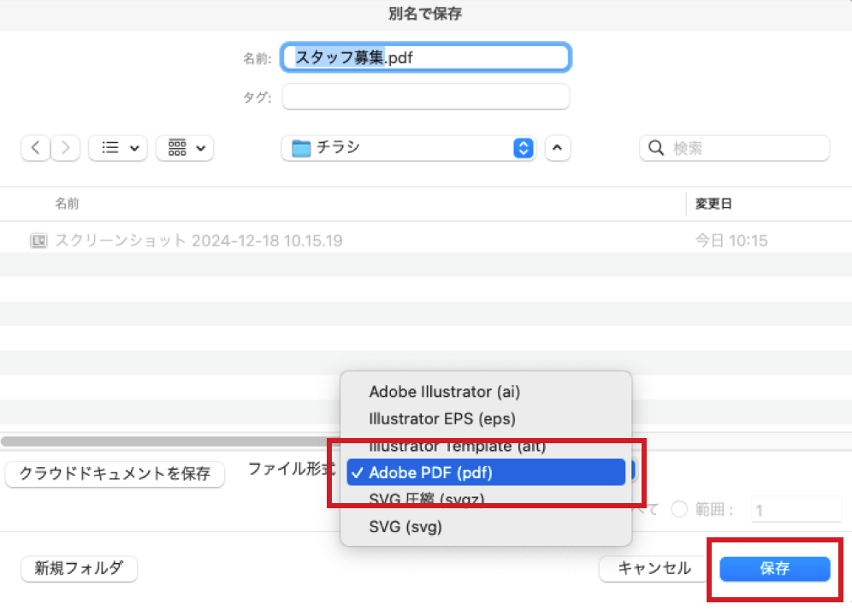
Task: Switch to list view using the list icon
Action: [110, 147]
